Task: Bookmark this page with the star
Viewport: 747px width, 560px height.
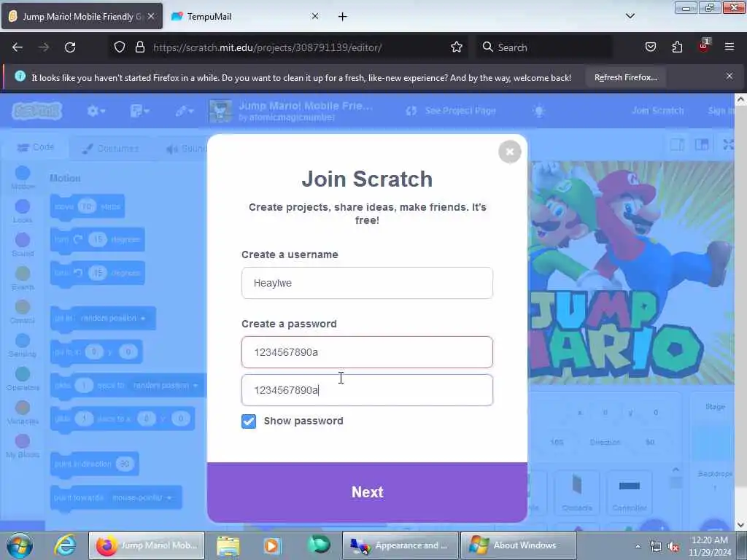Action: click(457, 47)
